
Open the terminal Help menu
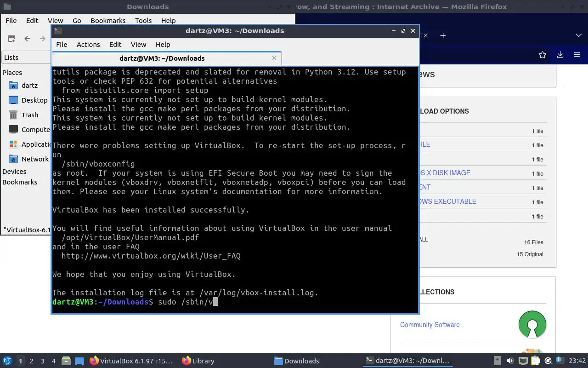[x=163, y=45]
